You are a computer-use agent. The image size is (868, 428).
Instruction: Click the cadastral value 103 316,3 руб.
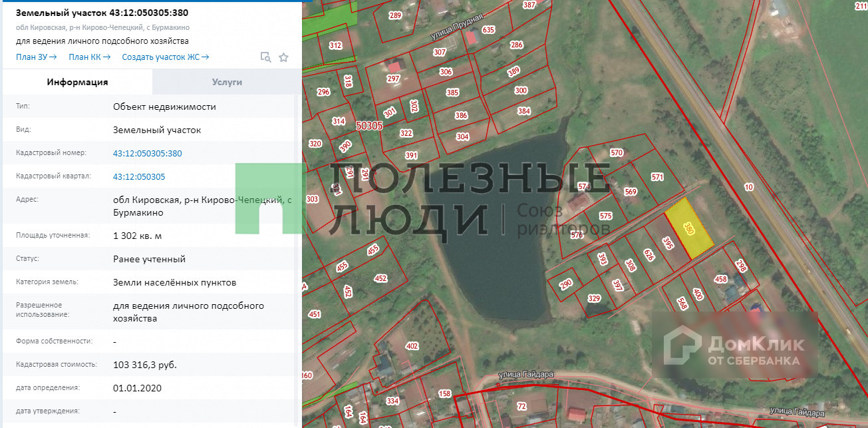coord(145,365)
